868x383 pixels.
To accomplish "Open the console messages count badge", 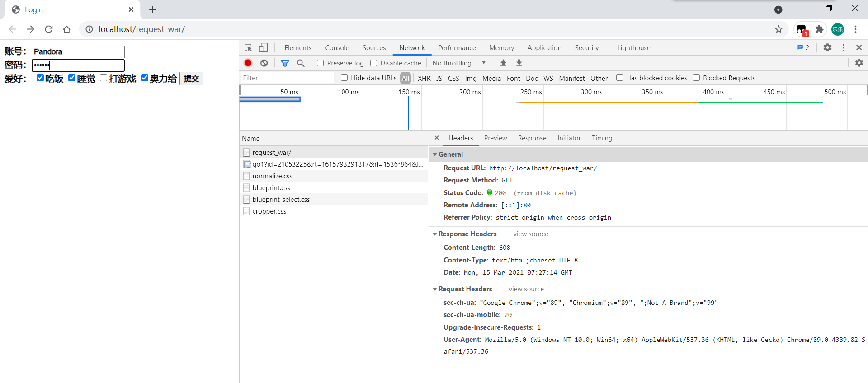I will (x=803, y=48).
